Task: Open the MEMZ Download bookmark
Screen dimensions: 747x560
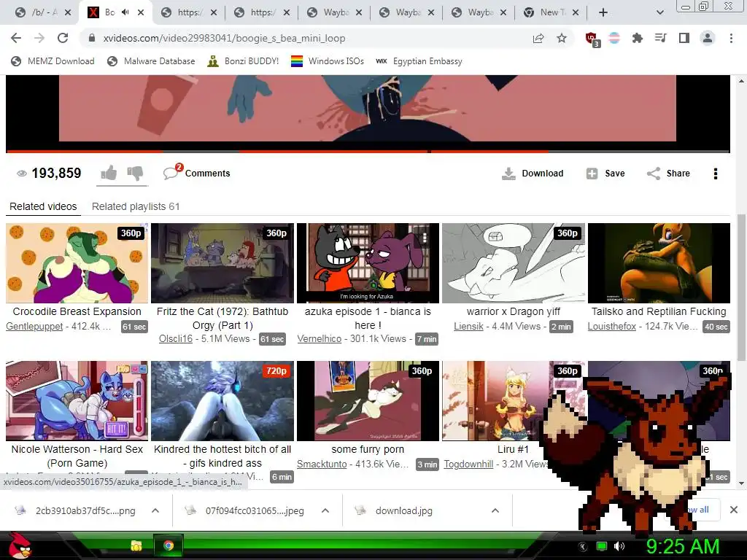Action: click(53, 61)
